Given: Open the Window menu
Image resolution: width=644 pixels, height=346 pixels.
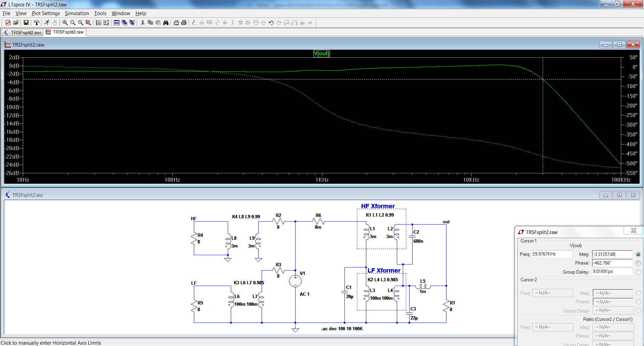Looking at the screenshot, I should coord(121,13).
